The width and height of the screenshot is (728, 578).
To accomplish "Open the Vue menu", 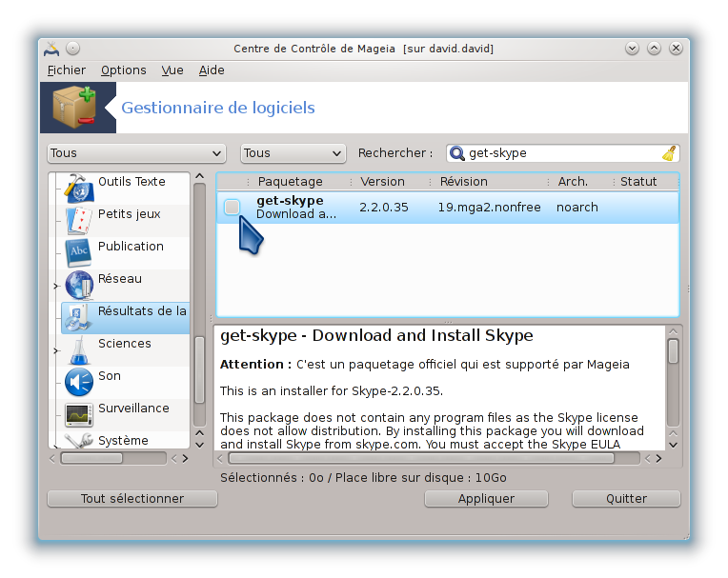I will coord(172,70).
